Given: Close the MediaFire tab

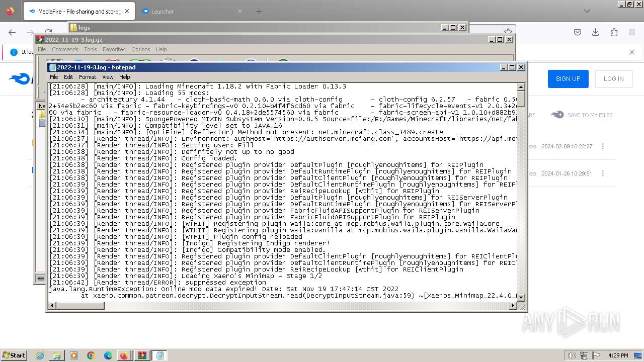Looking at the screenshot, I should pos(126,11).
